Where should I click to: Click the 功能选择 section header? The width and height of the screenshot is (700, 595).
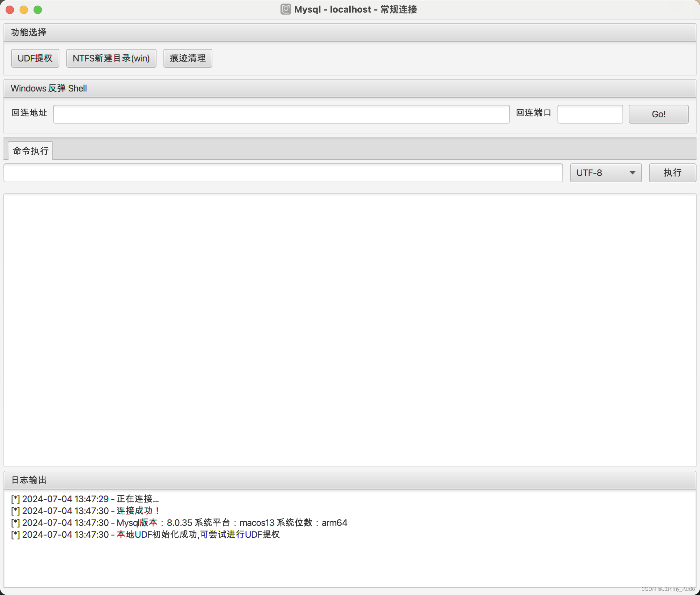pos(28,32)
